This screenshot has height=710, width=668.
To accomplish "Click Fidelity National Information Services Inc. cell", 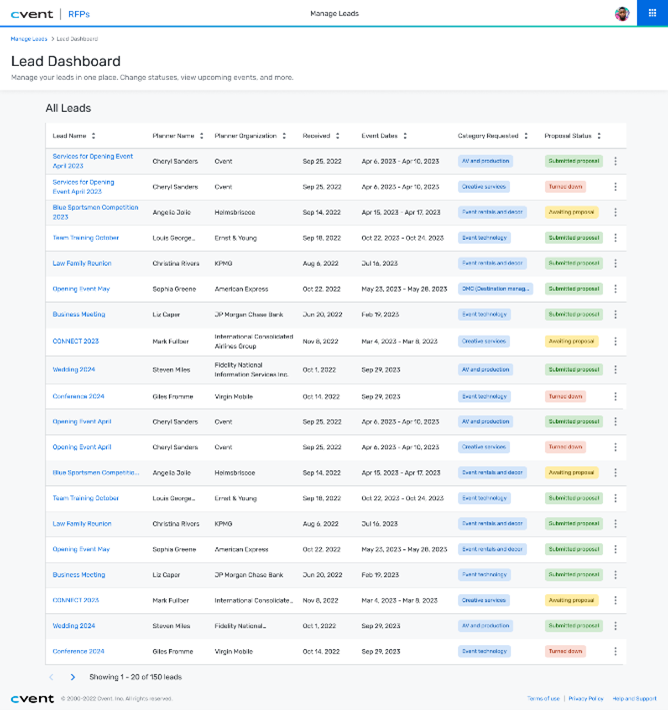I will tap(251, 369).
